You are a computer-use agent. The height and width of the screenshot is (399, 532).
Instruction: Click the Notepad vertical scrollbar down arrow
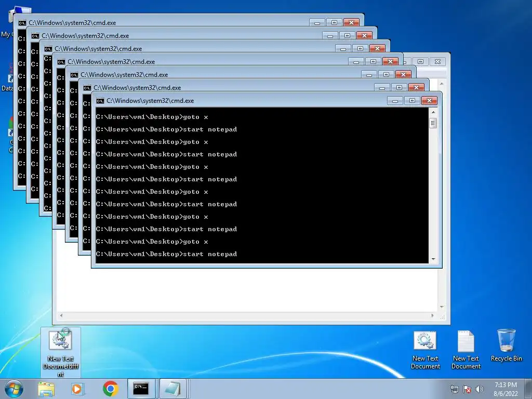coord(442,307)
